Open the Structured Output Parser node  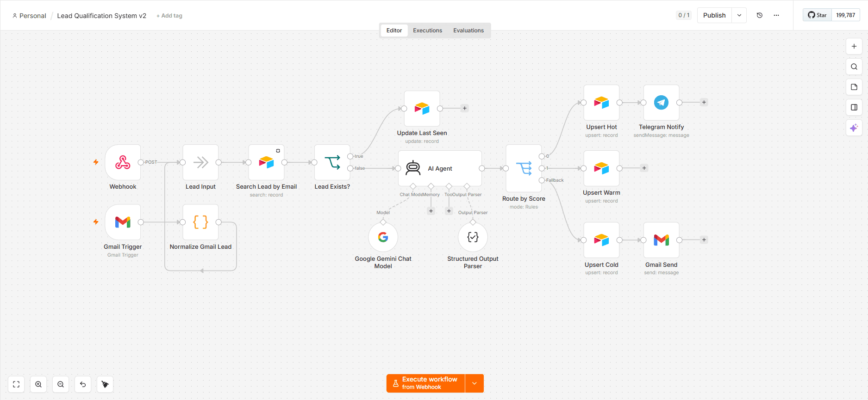coord(473,237)
